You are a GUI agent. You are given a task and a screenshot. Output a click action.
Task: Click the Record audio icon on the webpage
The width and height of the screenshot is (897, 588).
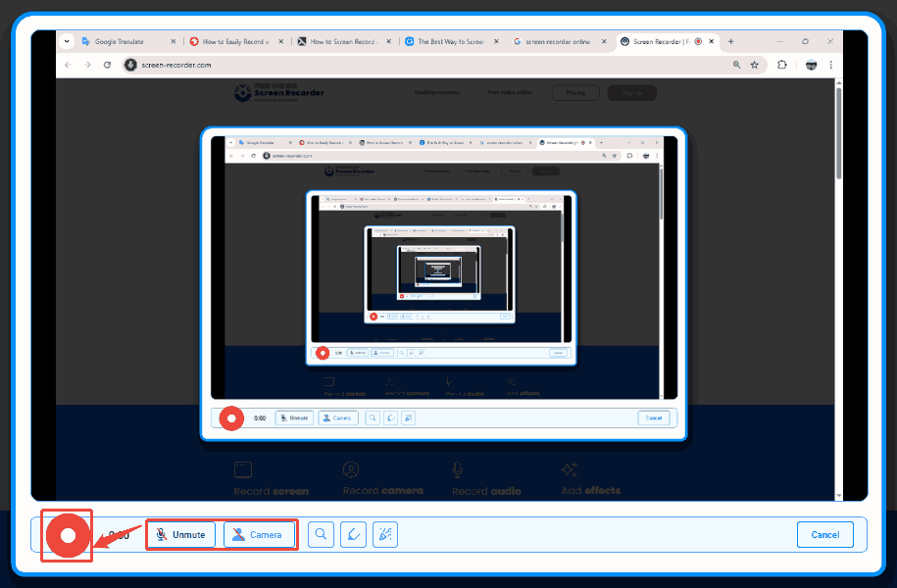457,469
